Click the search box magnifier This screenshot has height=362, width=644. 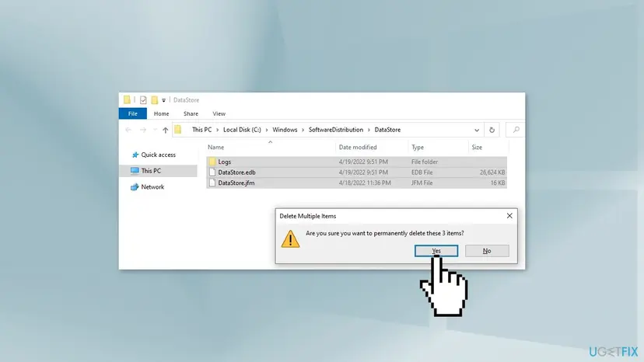516,130
